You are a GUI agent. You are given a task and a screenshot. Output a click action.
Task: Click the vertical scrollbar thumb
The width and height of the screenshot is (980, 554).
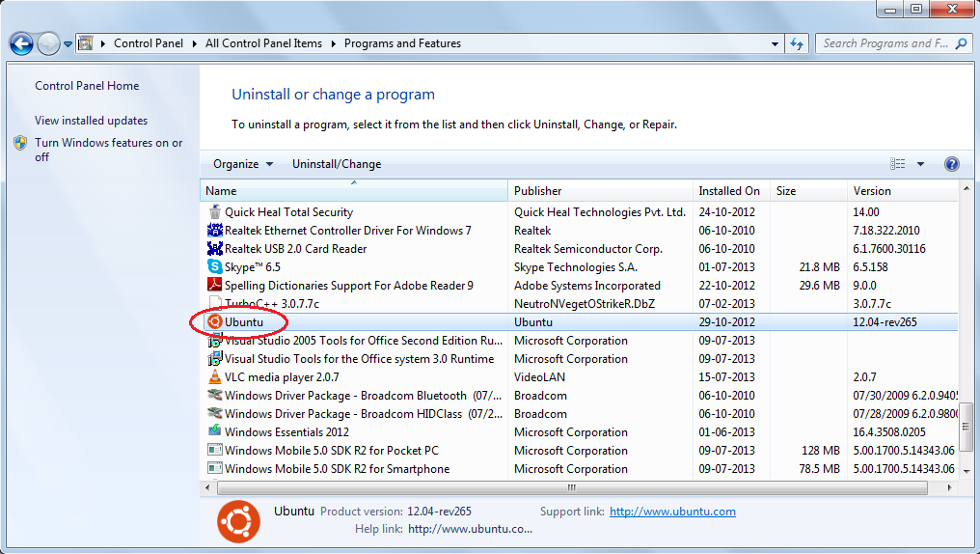click(x=966, y=427)
